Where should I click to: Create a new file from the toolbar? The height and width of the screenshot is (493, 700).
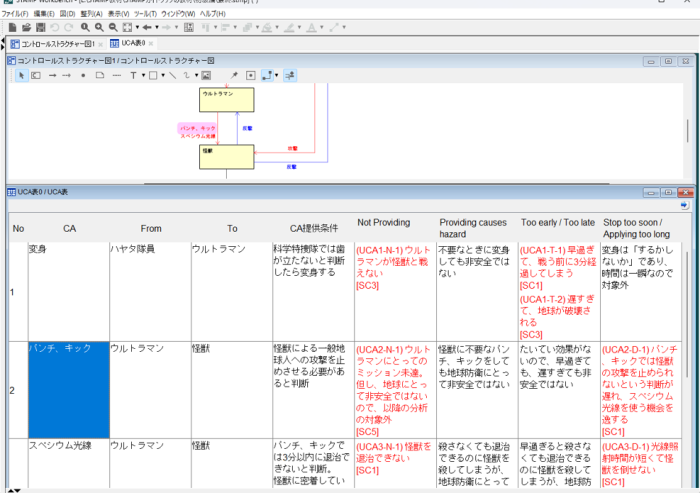[12, 27]
